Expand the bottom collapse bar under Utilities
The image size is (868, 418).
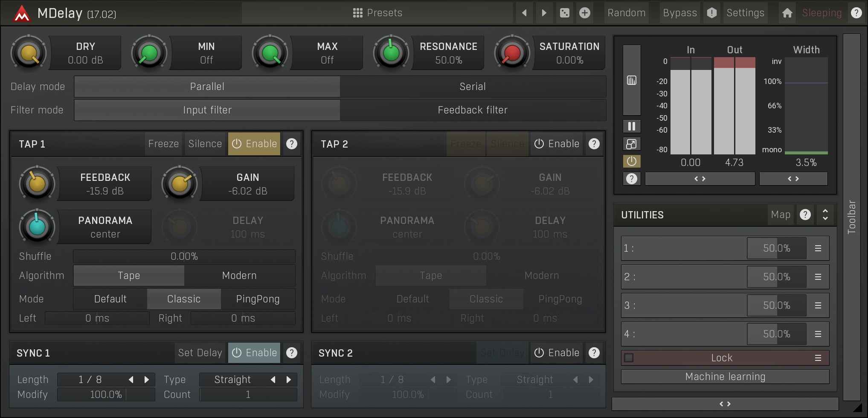(725, 403)
